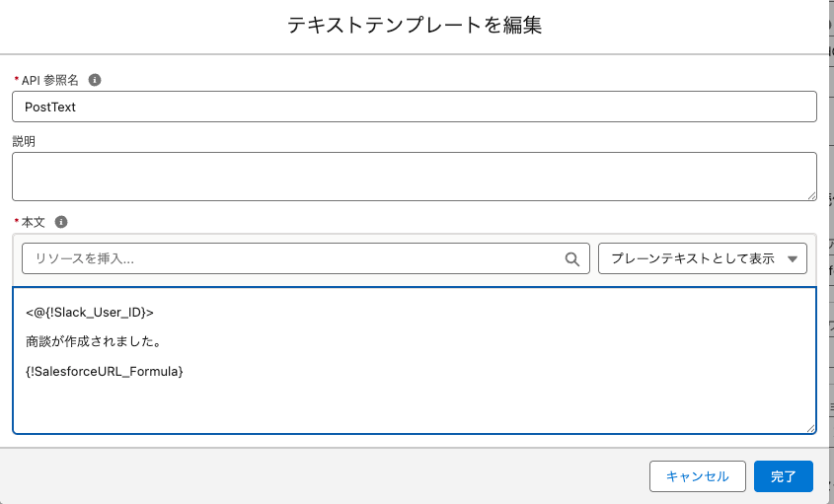Click the API 参照名 label
Viewport: 834px width, 504px height.
click(x=49, y=80)
